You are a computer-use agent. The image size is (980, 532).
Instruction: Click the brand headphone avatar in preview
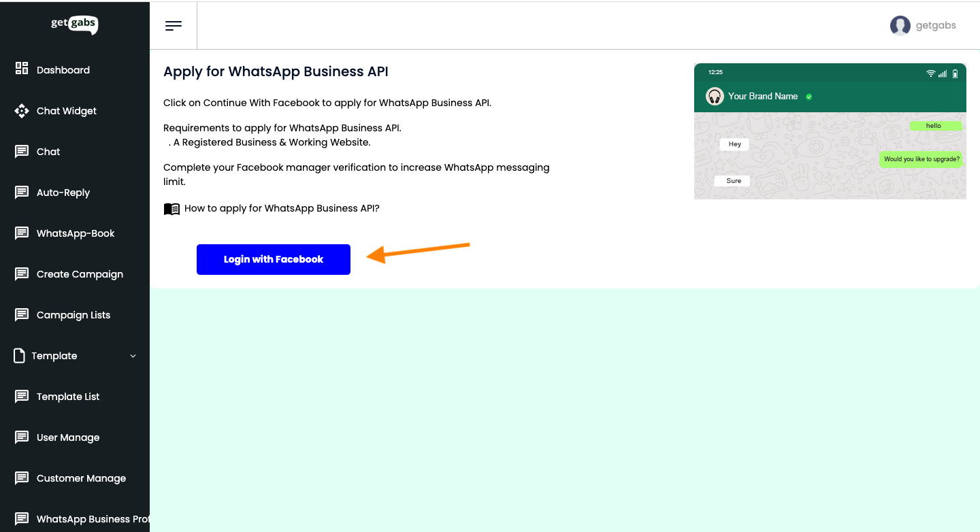point(715,97)
